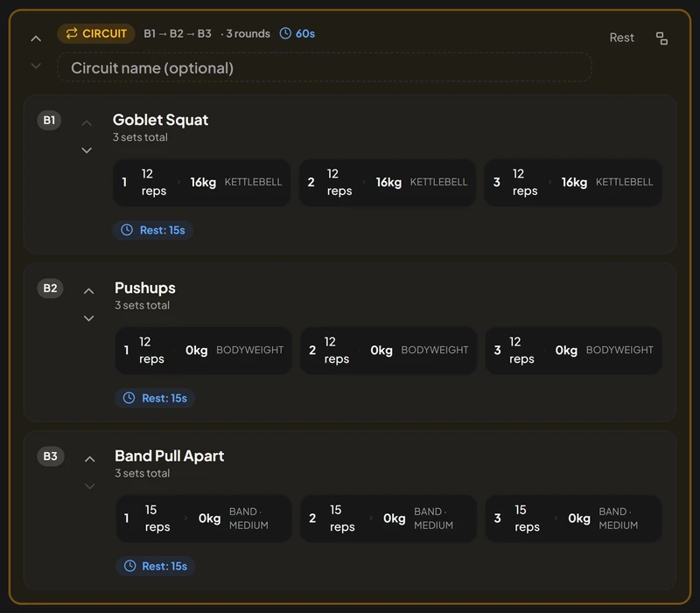Click the 3 rounds label
The image size is (700, 613).
tap(248, 33)
